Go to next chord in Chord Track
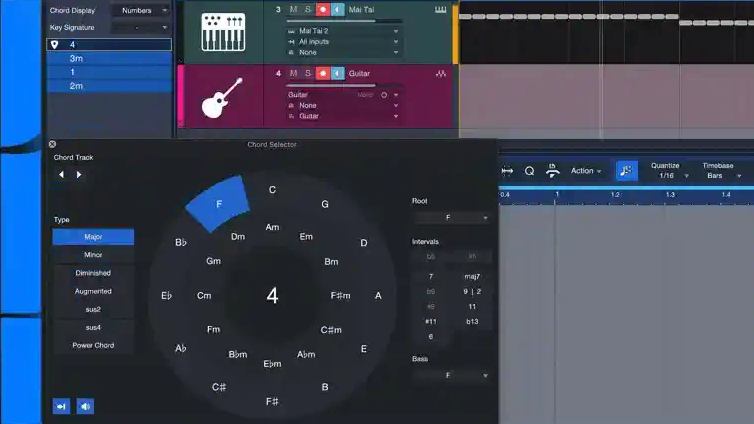 pos(79,175)
